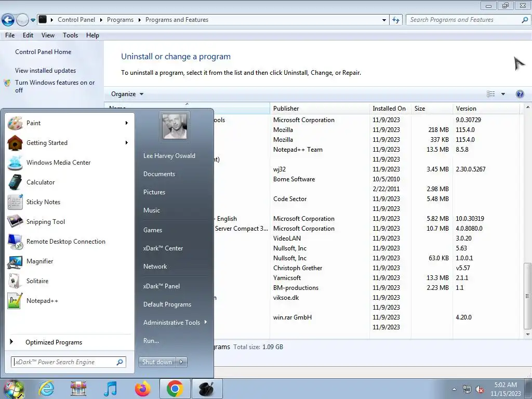Click the network tray icon

click(467, 389)
